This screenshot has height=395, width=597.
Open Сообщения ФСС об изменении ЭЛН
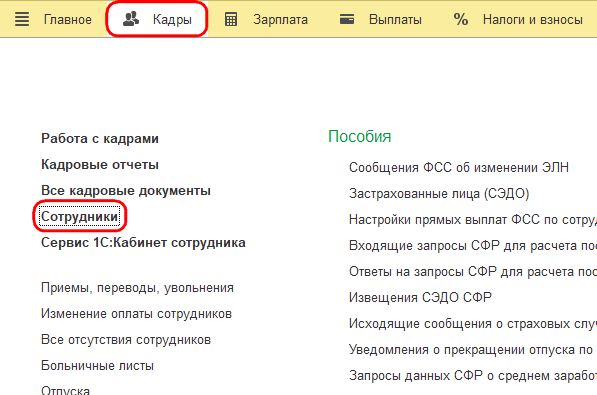point(459,168)
